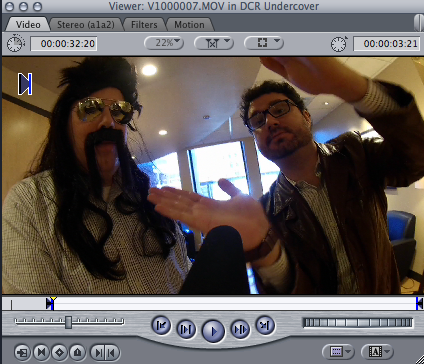Play the clip in the Viewer

tap(213, 331)
